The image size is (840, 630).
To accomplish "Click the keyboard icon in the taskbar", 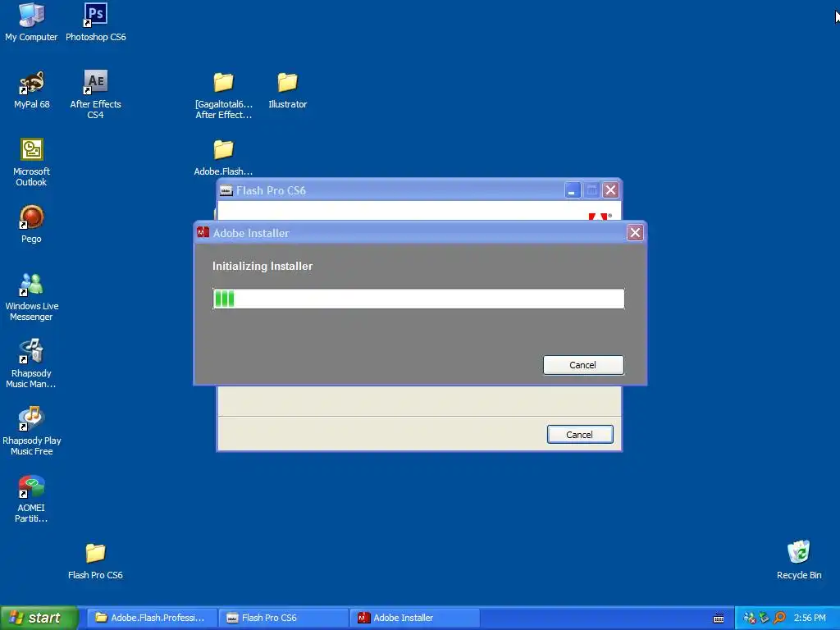I will [x=719, y=619].
